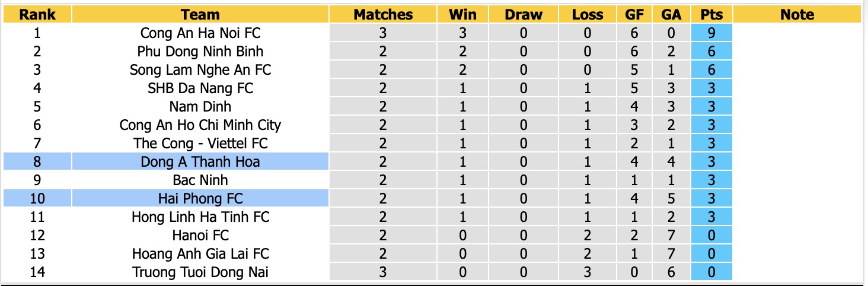
Task: Open Hanoi FC team entry
Action: pyautogui.click(x=200, y=236)
